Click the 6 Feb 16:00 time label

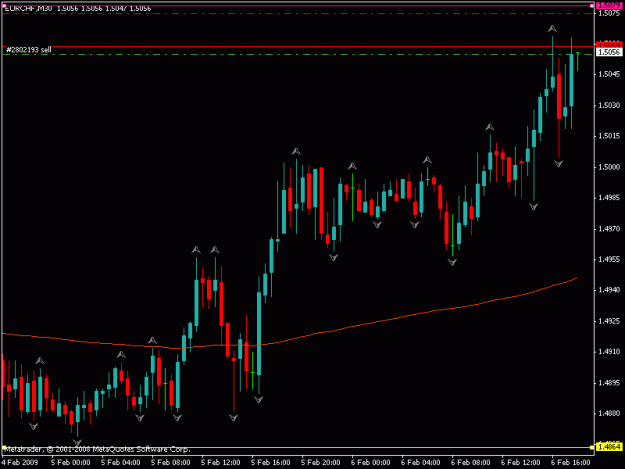click(x=571, y=463)
